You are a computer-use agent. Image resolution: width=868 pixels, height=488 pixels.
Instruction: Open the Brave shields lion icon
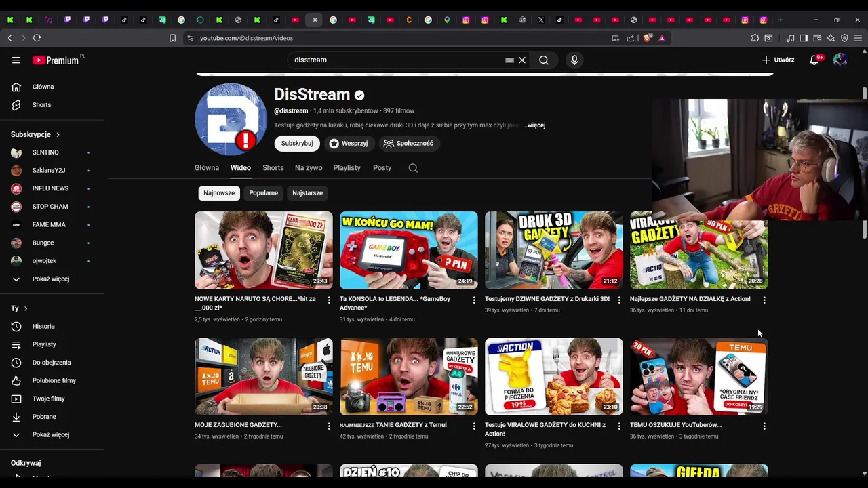(x=648, y=38)
